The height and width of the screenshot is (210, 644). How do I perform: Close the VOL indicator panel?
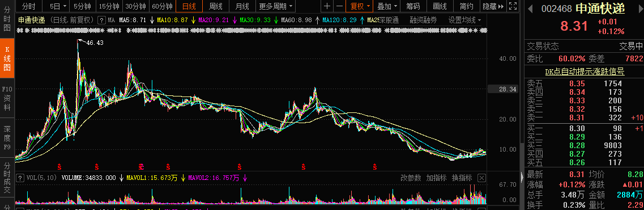[x=481, y=178]
